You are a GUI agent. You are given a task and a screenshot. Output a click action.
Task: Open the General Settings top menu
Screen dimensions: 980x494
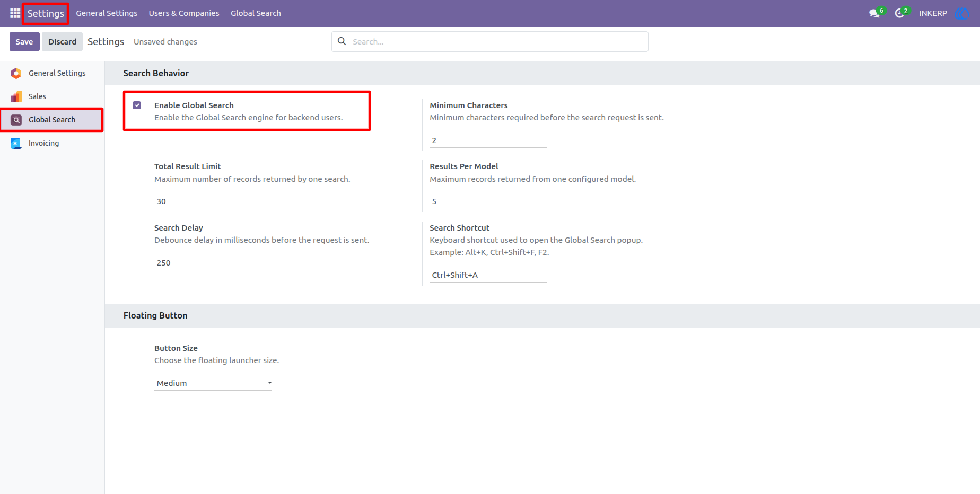107,13
